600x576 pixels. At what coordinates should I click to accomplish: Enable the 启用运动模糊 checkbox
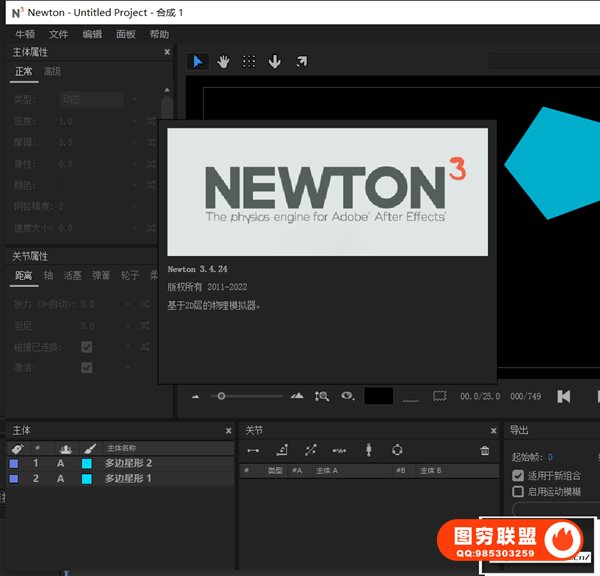pyautogui.click(x=518, y=491)
